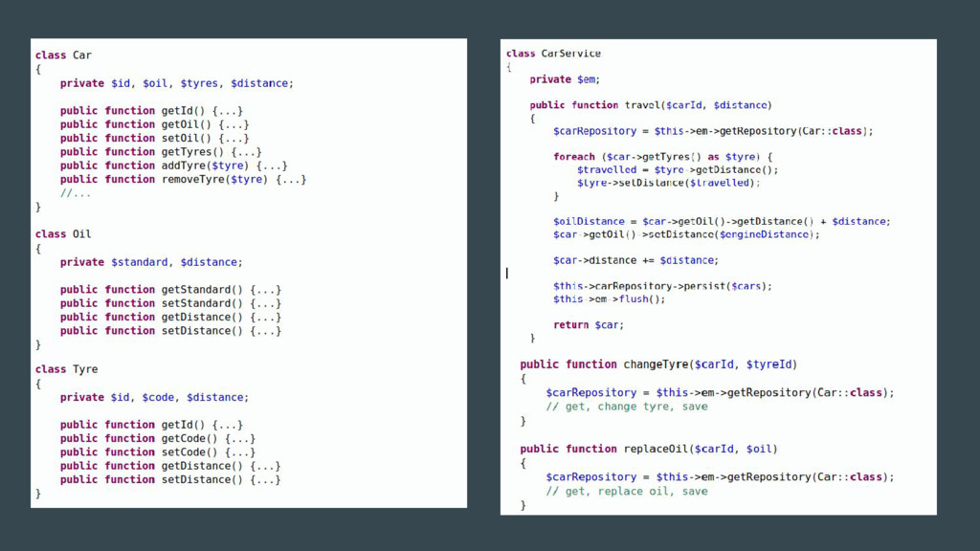This screenshot has width=980, height=551.
Task: Click the "public function getOil()" line
Action: [154, 124]
